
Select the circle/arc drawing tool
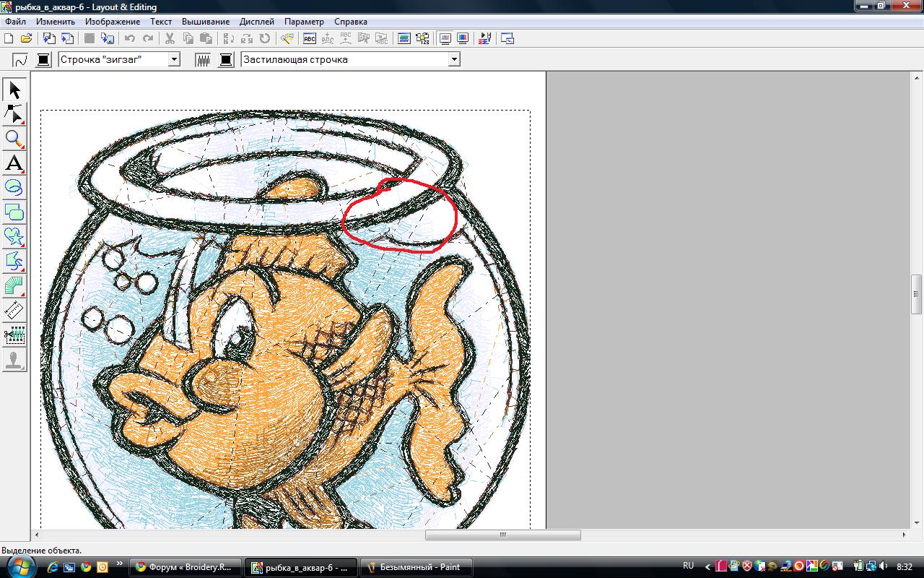(14, 188)
